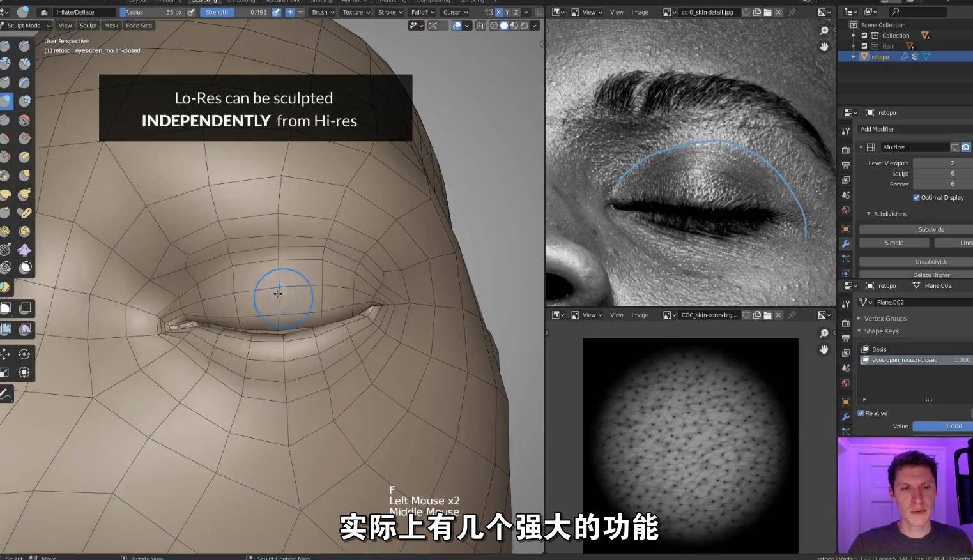Open the Sculpt Mode dropdown

point(26,26)
